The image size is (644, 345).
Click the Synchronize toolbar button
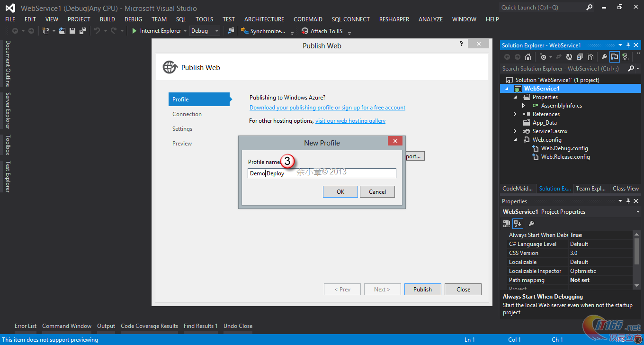[263, 31]
